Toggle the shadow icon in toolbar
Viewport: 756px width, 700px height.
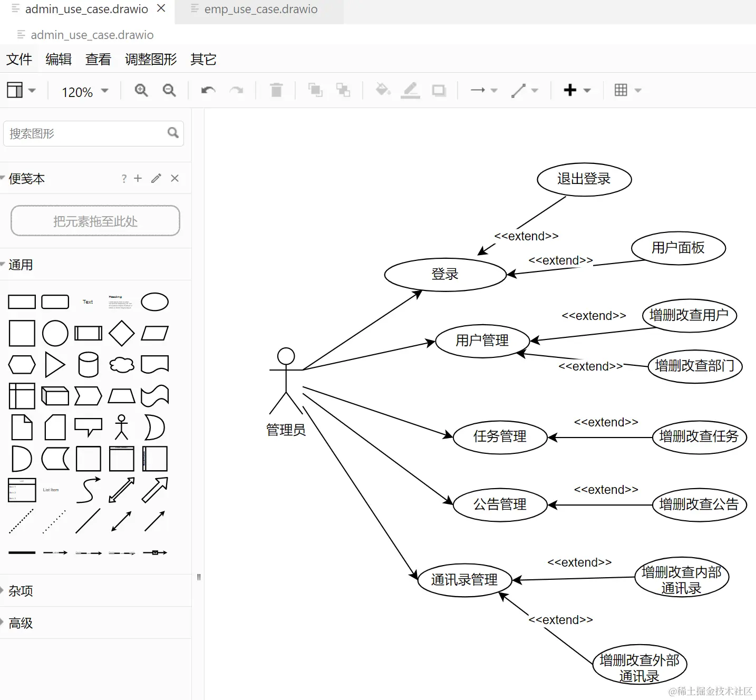439,91
